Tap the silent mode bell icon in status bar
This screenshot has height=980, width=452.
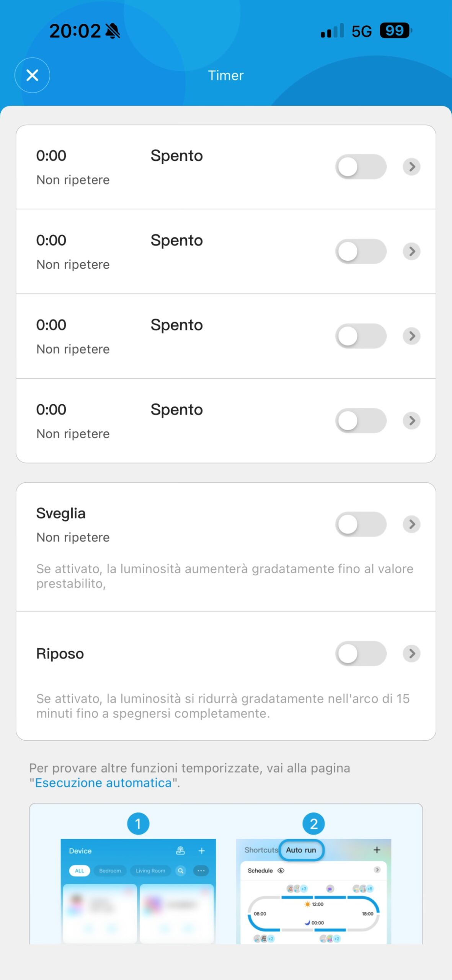click(x=113, y=31)
